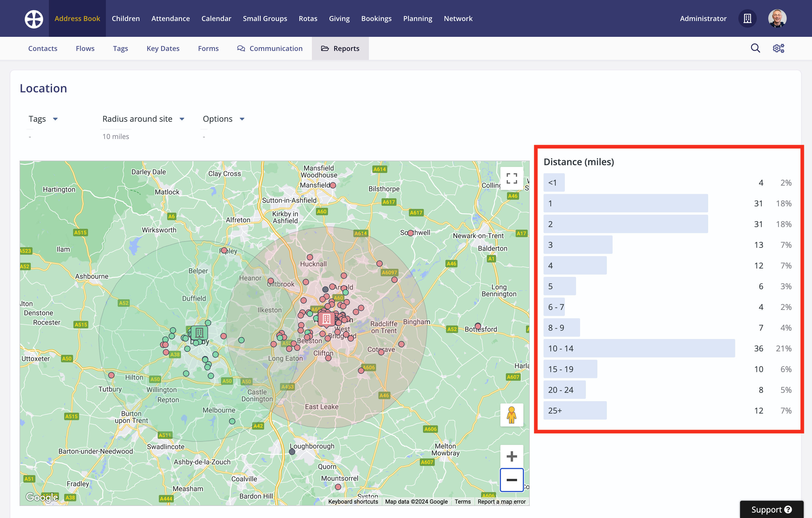
Task: Click the globe logo home icon
Action: click(x=34, y=18)
